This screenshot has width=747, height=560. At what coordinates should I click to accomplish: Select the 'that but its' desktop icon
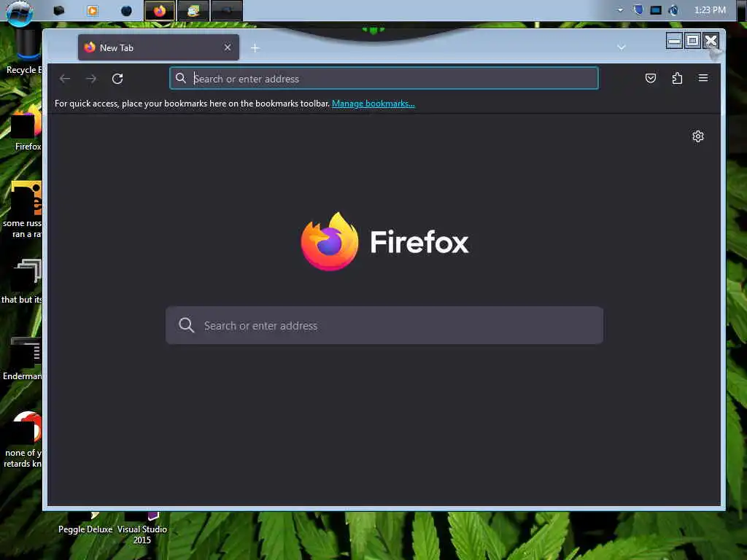tap(22, 282)
